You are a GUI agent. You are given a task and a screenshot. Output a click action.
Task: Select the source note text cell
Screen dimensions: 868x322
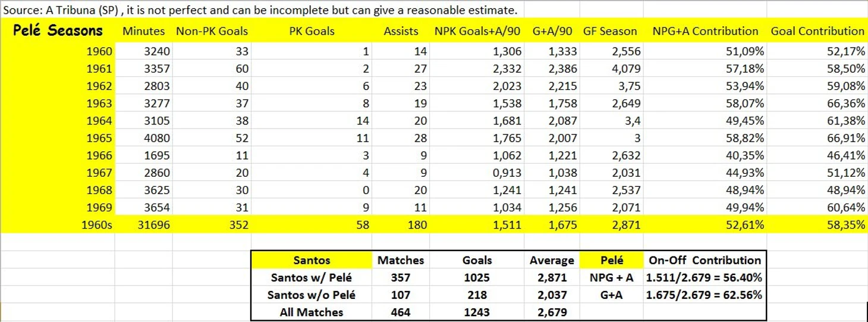point(260,10)
